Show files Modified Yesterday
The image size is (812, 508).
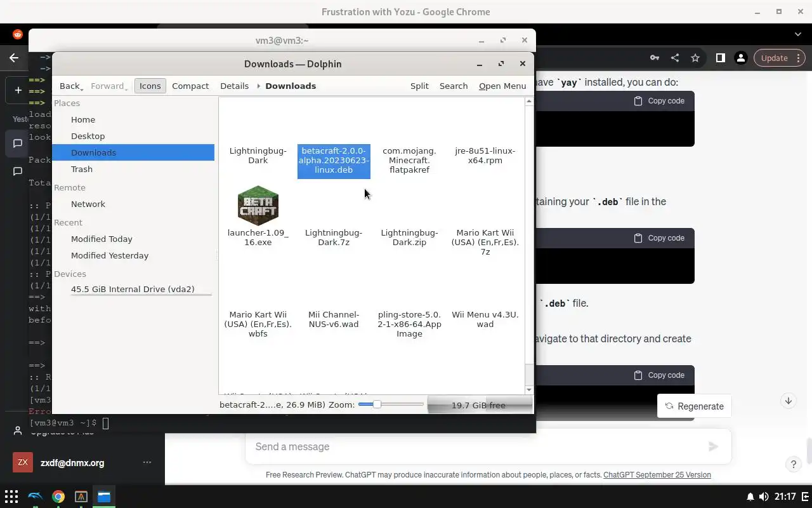coord(133,255)
